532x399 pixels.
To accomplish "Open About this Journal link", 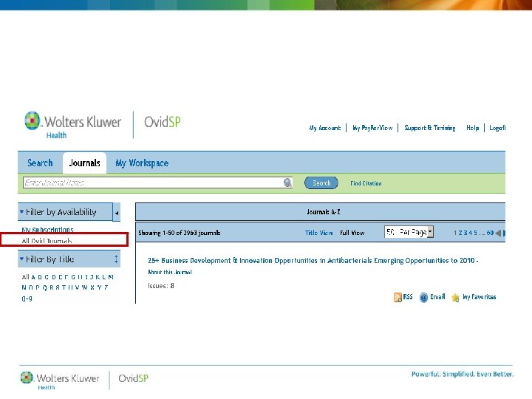I will click(x=170, y=272).
